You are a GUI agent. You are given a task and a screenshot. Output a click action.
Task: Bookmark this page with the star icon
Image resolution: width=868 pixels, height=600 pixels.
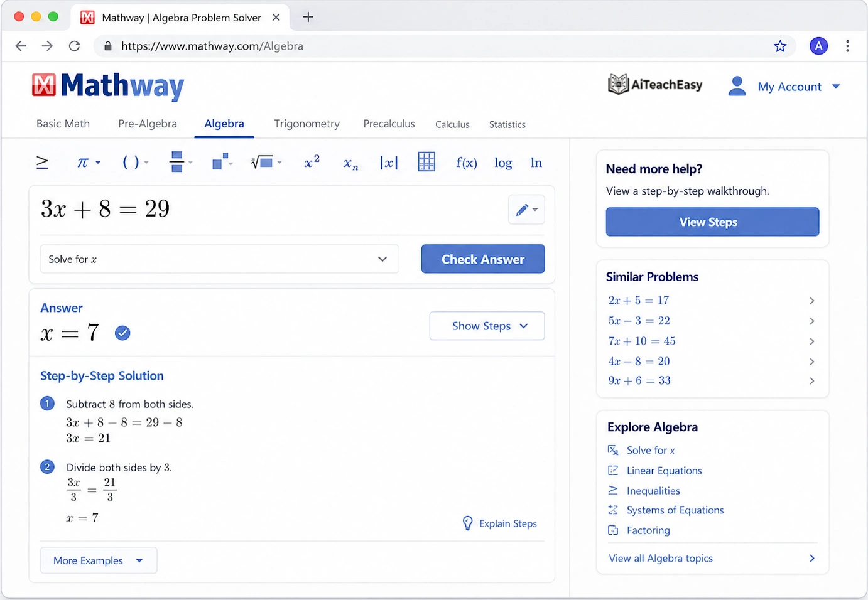point(780,46)
